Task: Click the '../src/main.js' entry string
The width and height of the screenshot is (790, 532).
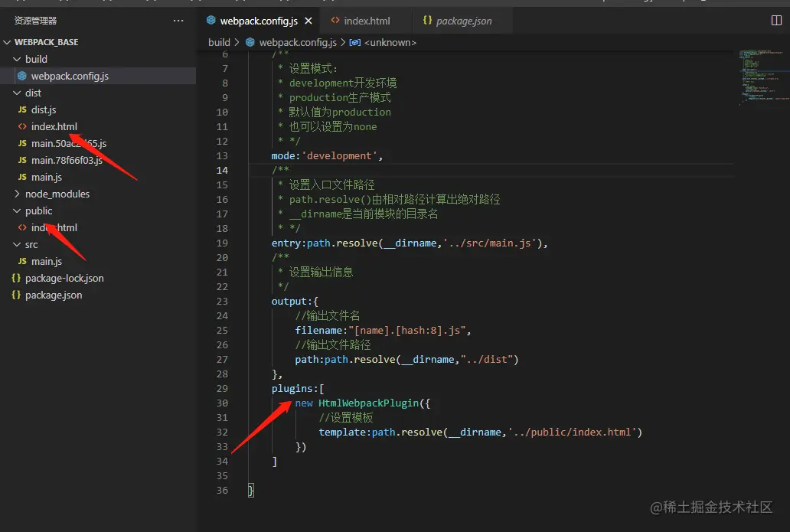Action: pyautogui.click(x=490, y=243)
